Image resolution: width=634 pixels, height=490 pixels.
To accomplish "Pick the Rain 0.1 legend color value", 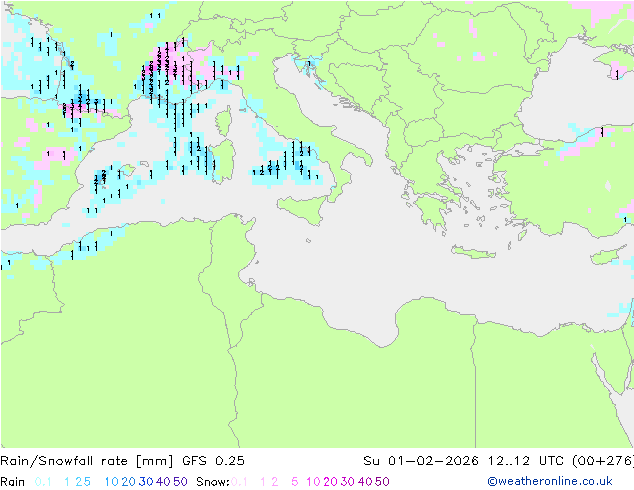I will [43, 482].
